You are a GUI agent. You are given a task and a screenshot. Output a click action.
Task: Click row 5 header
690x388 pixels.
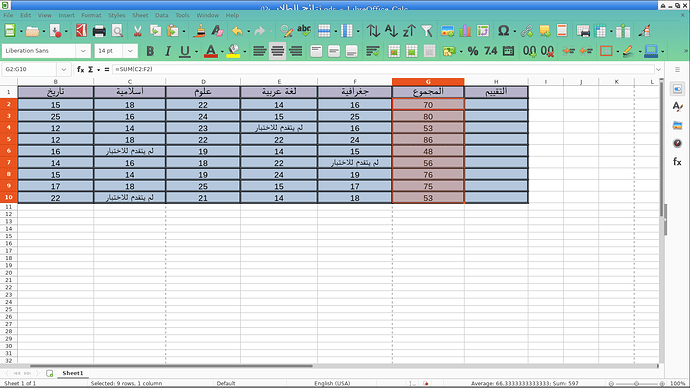tap(8, 139)
